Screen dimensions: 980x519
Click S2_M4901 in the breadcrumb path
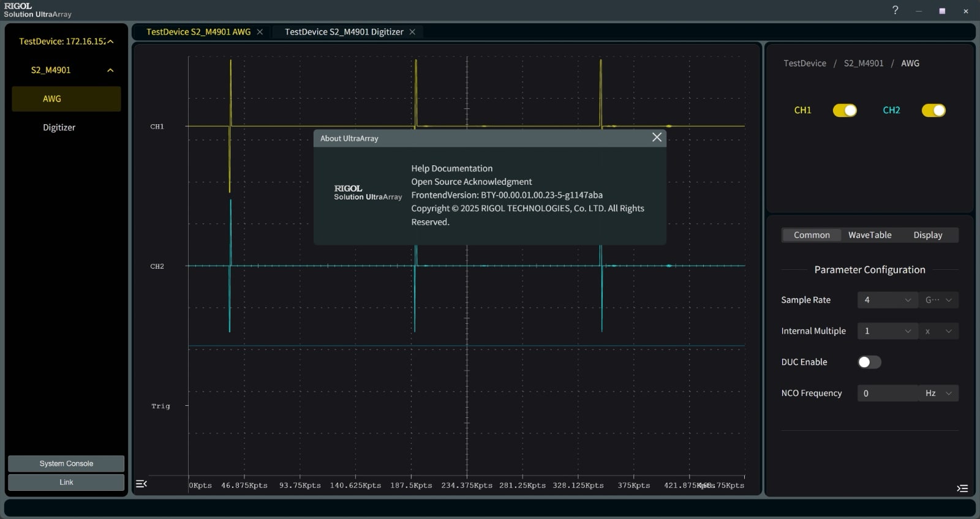point(864,63)
